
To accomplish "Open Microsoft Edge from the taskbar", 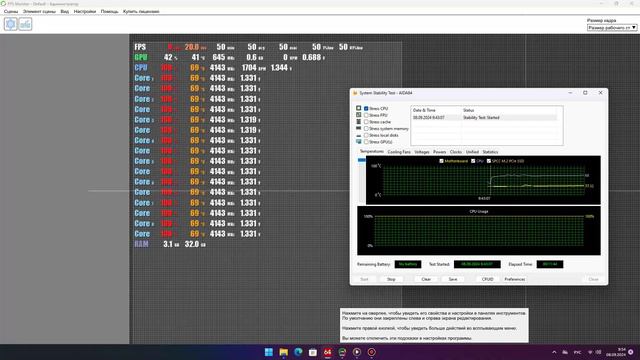I will click(x=298, y=352).
